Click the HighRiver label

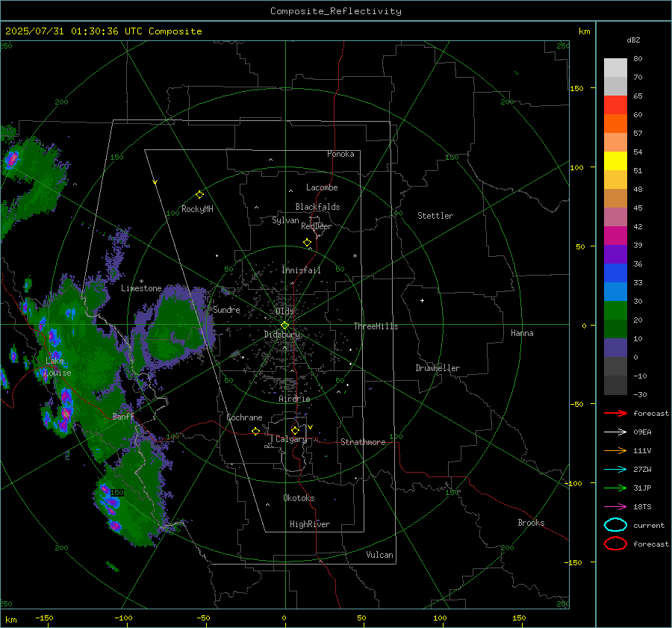tap(310, 524)
